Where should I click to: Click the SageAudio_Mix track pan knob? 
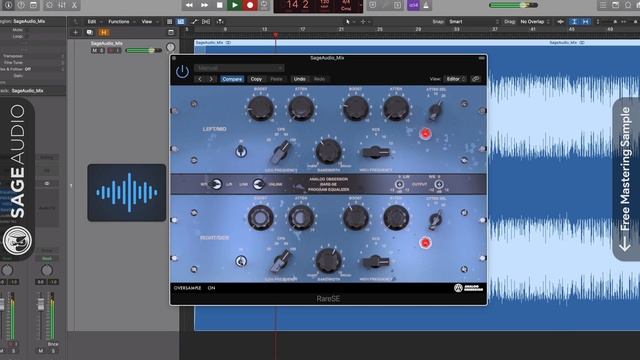171,47
